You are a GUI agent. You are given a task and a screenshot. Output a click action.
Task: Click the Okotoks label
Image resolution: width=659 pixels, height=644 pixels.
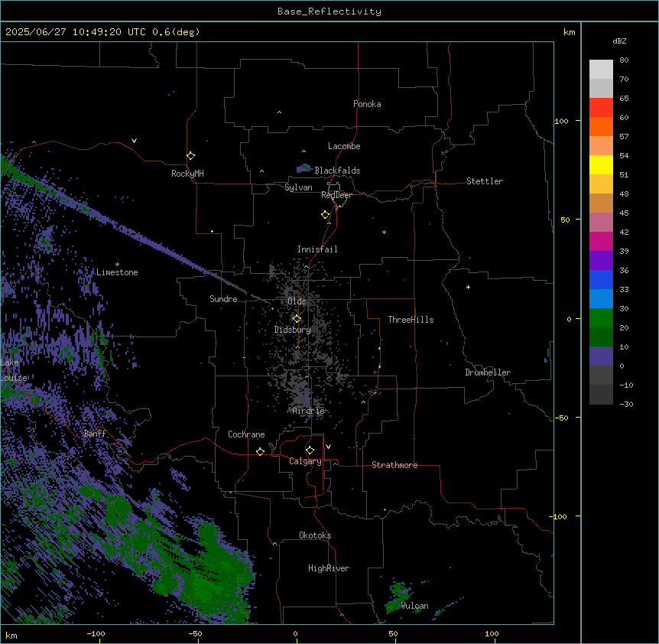pyautogui.click(x=315, y=535)
